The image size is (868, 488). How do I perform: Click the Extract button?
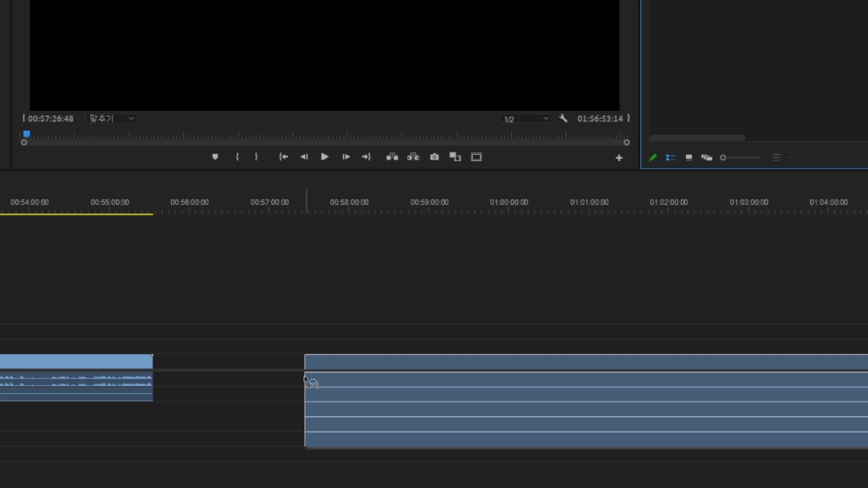[413, 157]
